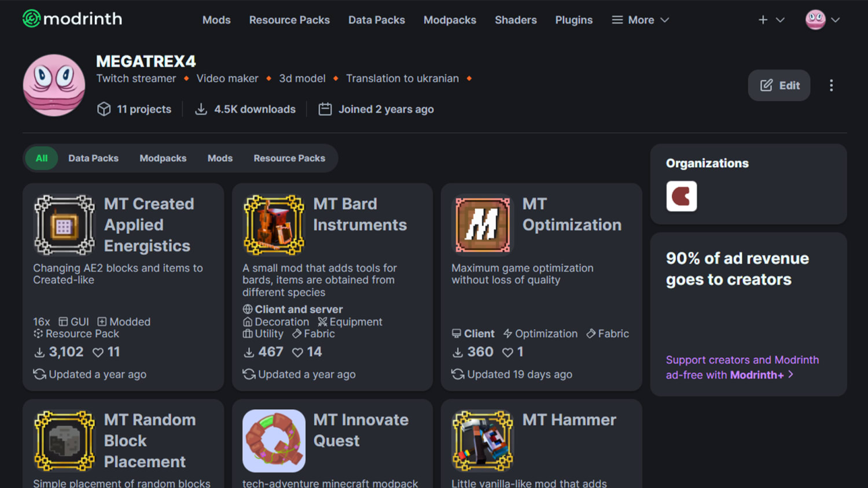This screenshot has height=488, width=868.
Task: Open the MT Random Block Placement title
Action: tap(150, 441)
